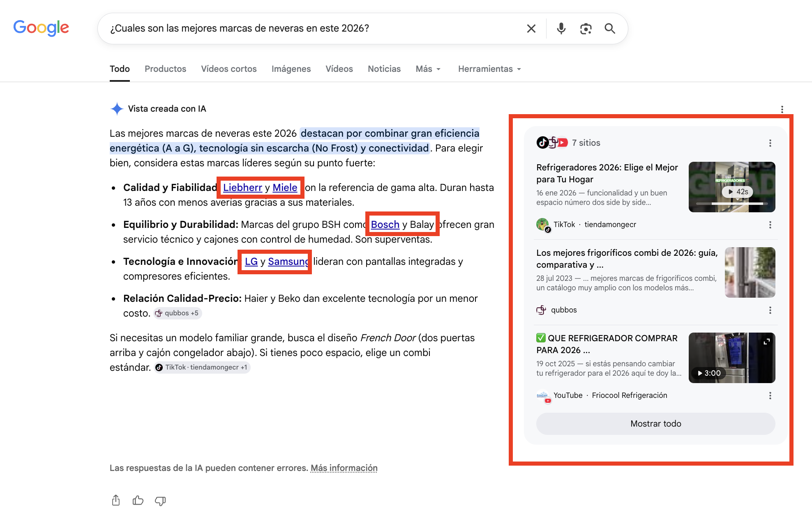
Task: Start voice search with the microphone icon
Action: [561, 28]
